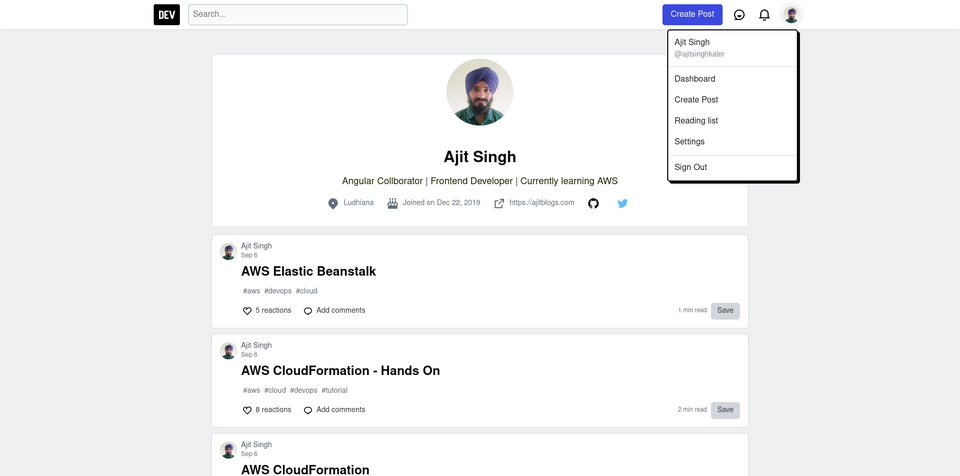Click the Search input field
Viewport: 960px width, 476px height.
298,15
